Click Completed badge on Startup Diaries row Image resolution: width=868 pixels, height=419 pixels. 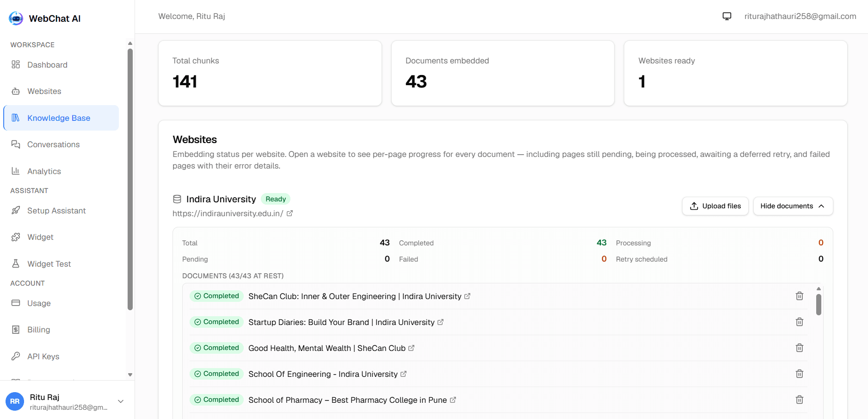point(217,322)
